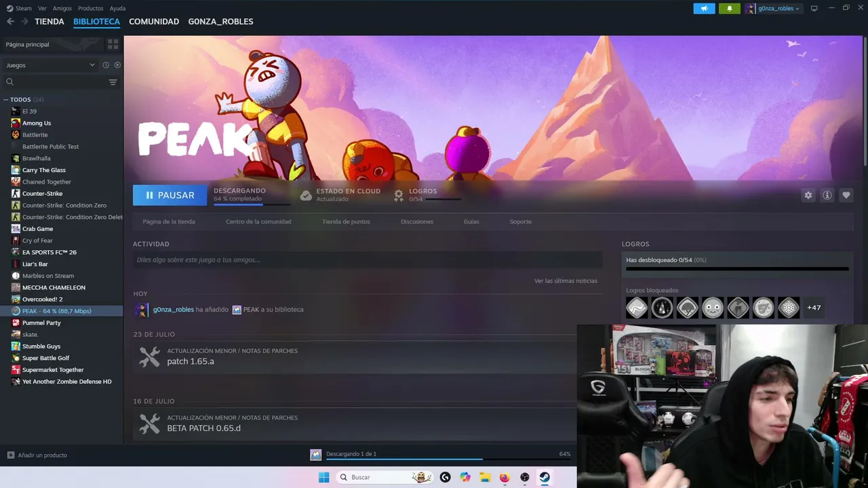
Task: Open the Ayuda menu
Action: pyautogui.click(x=117, y=8)
